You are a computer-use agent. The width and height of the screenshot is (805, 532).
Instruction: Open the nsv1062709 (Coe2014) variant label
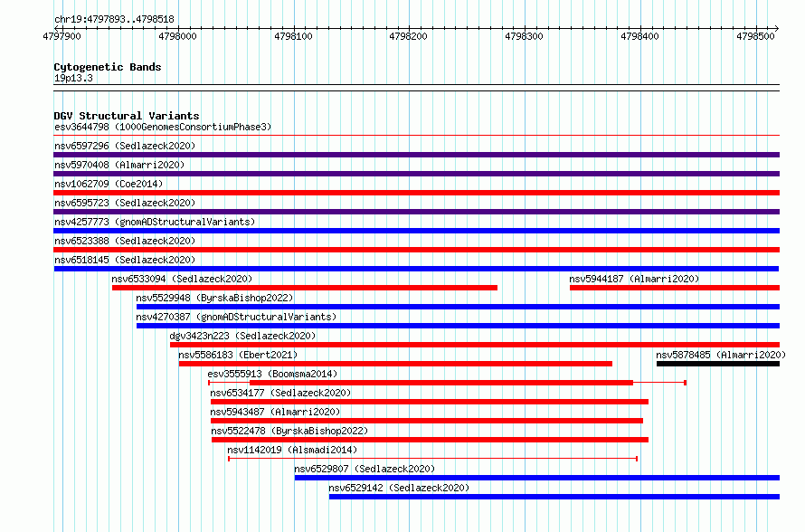(x=109, y=184)
